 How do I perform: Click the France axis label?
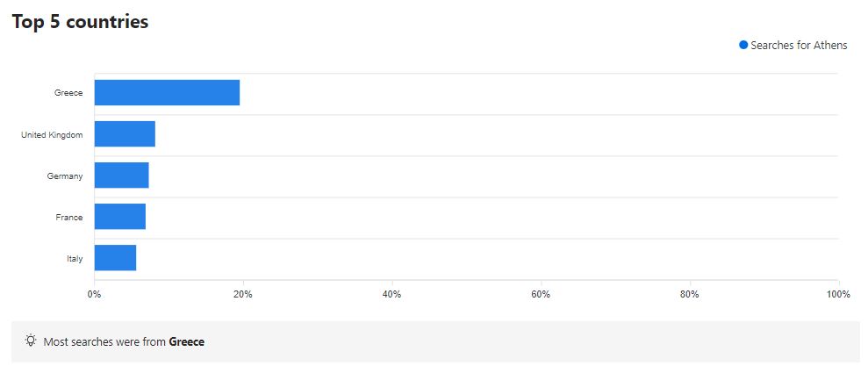tap(68, 217)
